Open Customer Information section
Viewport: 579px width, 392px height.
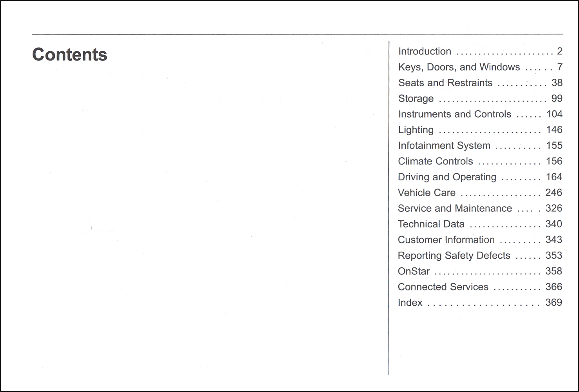(480, 240)
